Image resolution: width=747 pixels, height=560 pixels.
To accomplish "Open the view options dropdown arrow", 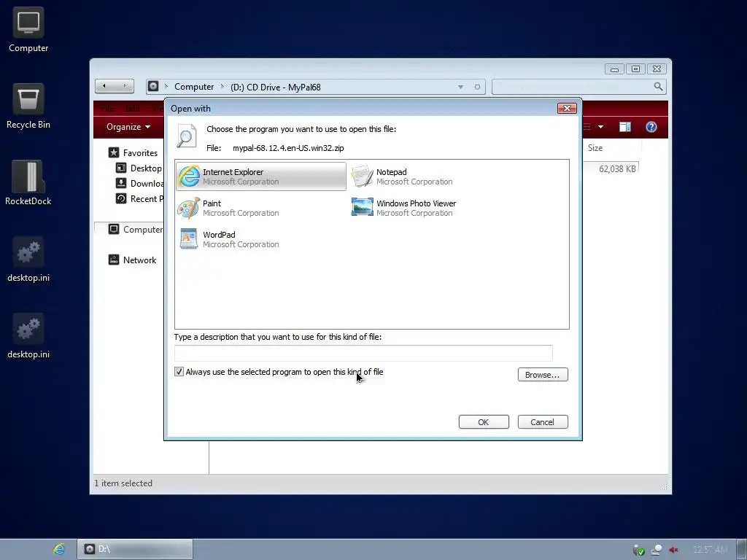I will tap(601, 127).
